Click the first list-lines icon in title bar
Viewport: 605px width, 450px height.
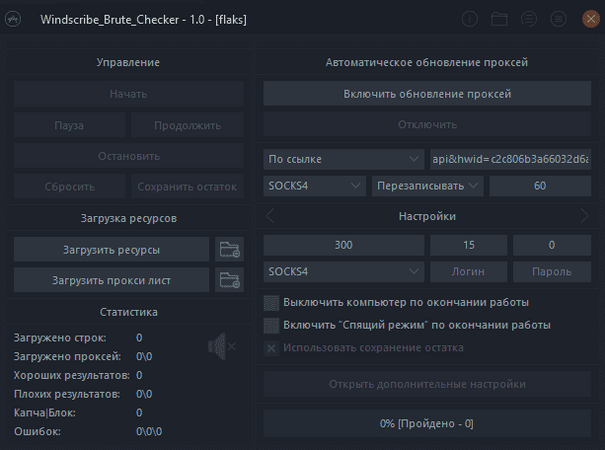pos(529,19)
